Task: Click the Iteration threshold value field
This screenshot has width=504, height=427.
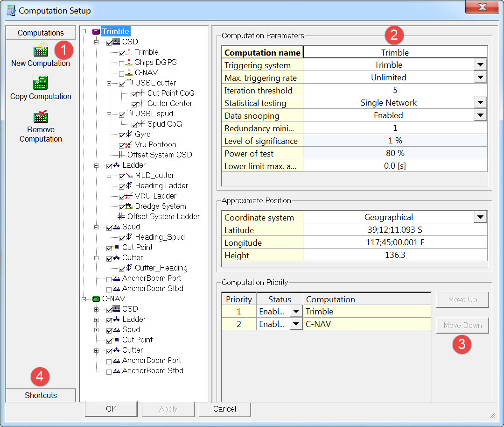Action: tap(395, 90)
